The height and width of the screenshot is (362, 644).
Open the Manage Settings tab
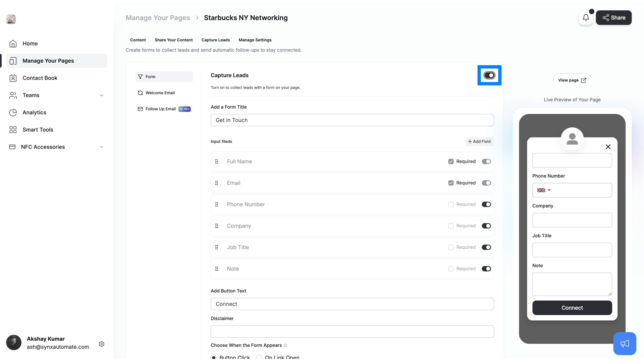[255, 40]
